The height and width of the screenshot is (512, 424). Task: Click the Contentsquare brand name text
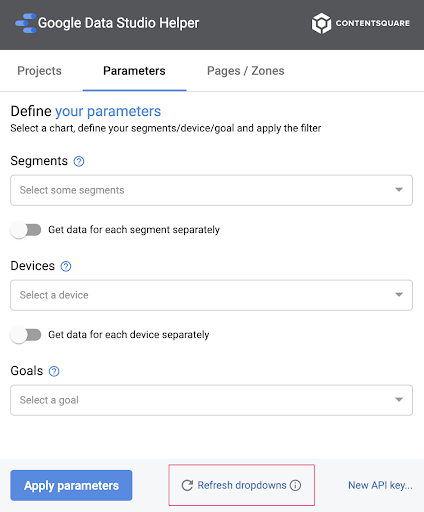point(373,23)
